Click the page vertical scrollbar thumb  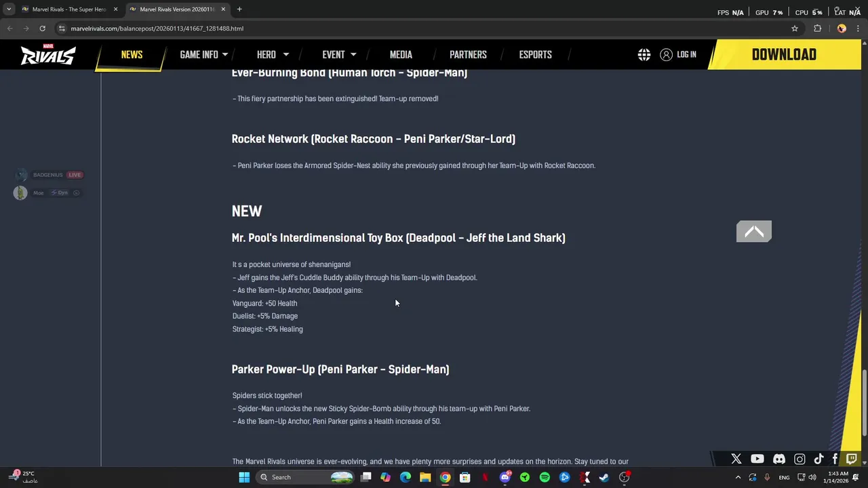[864, 403]
